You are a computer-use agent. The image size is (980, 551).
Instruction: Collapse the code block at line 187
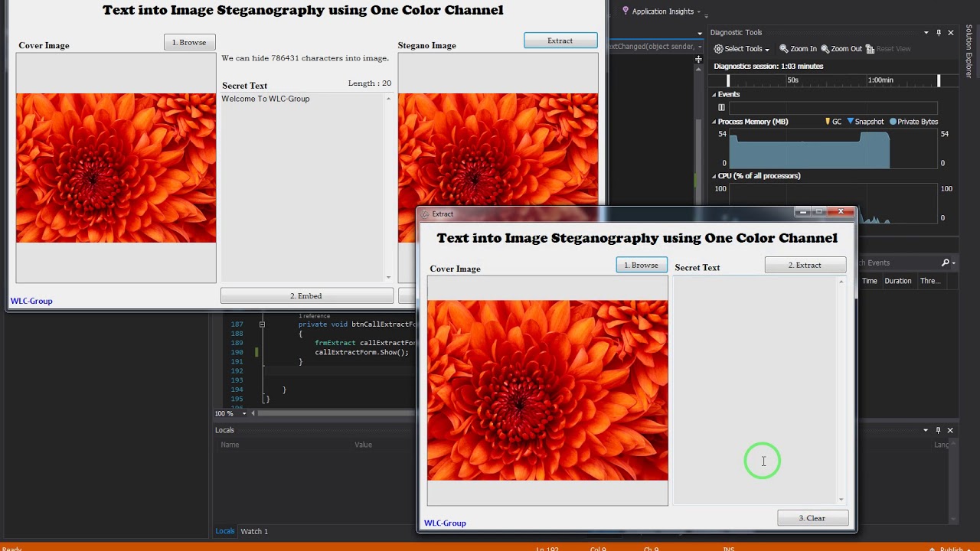[x=262, y=324]
